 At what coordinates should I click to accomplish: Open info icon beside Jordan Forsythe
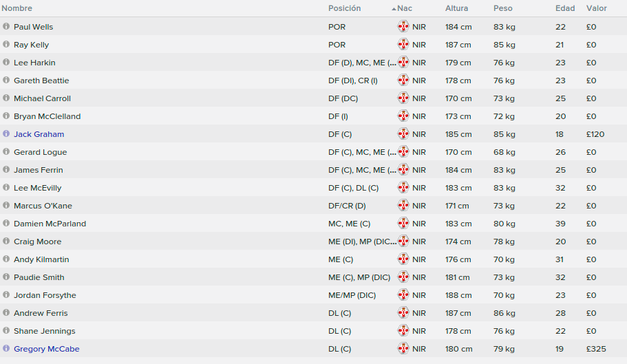6,295
